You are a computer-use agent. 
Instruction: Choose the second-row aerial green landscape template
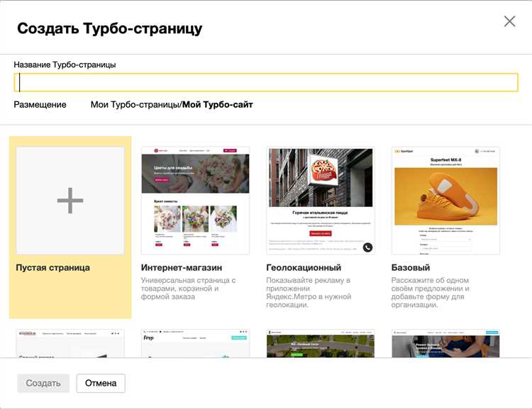tap(320, 344)
